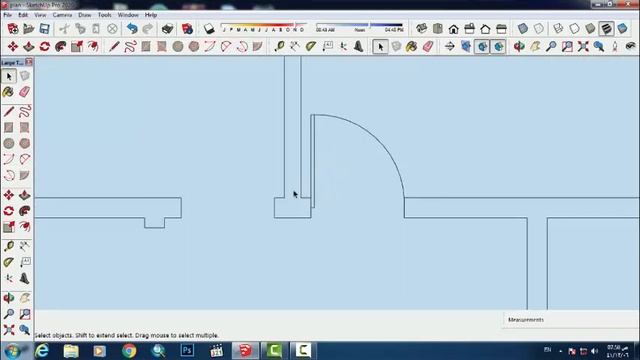640x360 pixels.
Task: Toggle Show/Hide Shadows button
Action: click(209, 29)
